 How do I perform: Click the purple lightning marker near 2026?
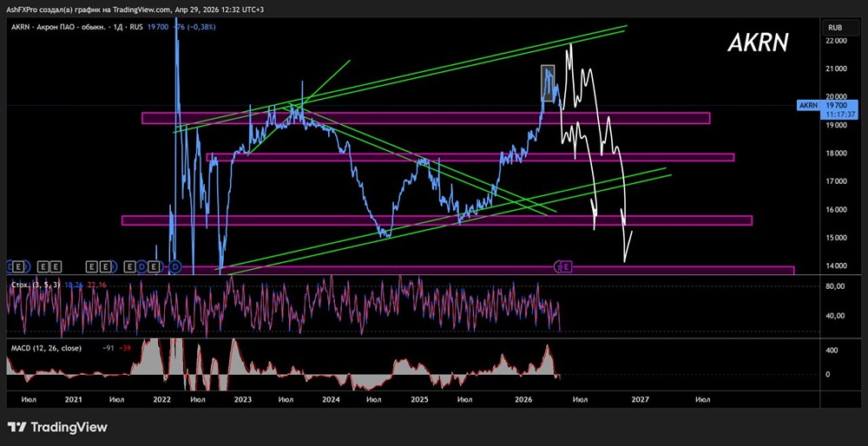tap(559, 267)
